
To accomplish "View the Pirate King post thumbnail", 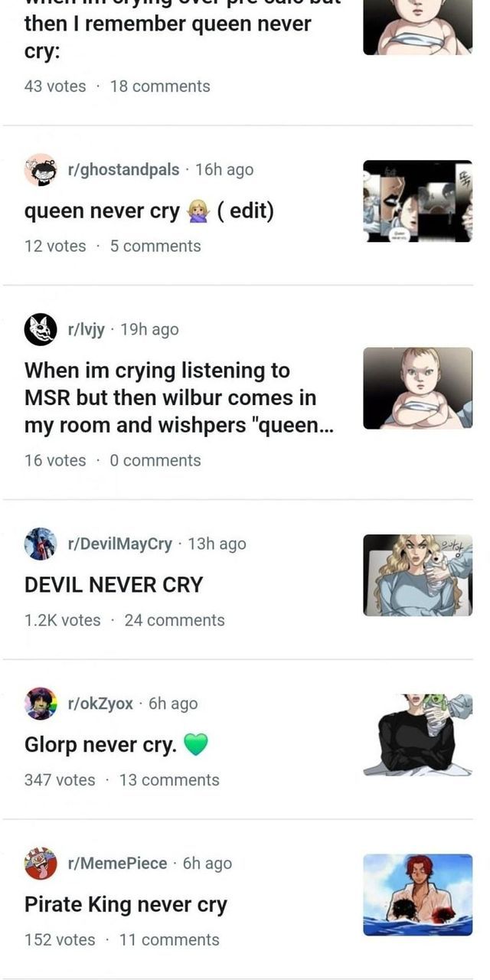I will coord(417,894).
